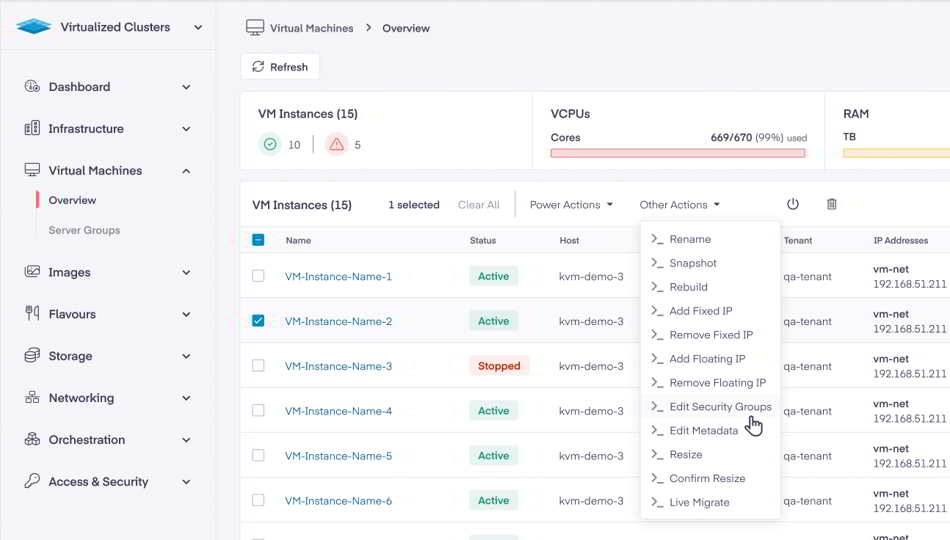Screen dimensions: 950x540
Task: Expand the Storage section chevron
Action: 186,356
